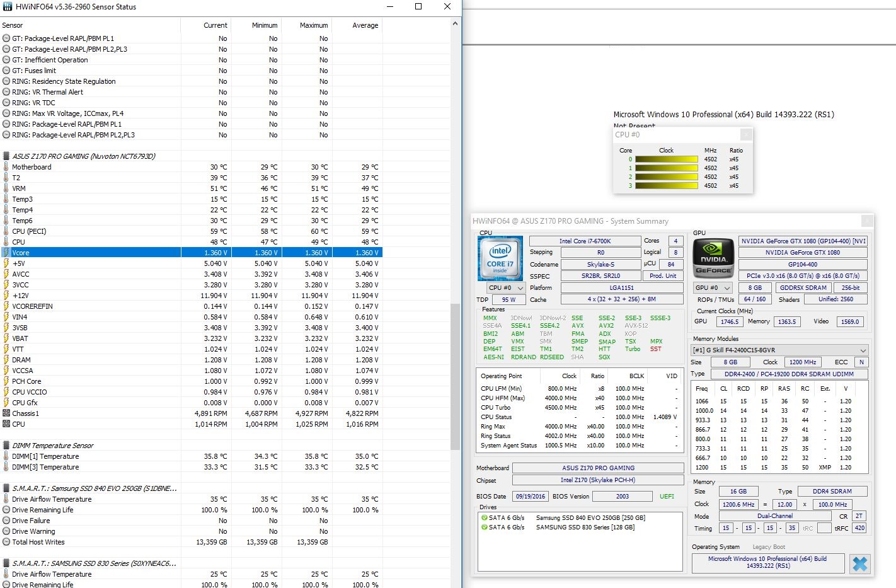Viewport: 896px width, 588px height.
Task: Click the sensor list scroll-up arrow
Action: [x=456, y=24]
